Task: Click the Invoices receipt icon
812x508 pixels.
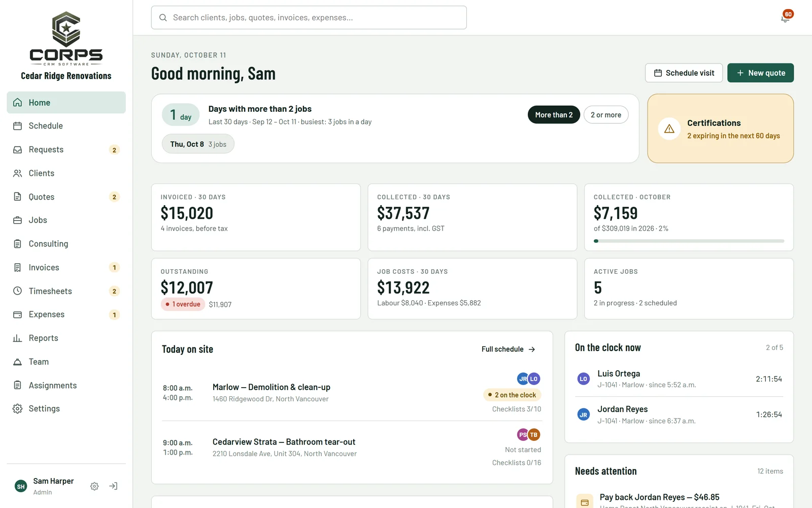Action: pyautogui.click(x=17, y=268)
